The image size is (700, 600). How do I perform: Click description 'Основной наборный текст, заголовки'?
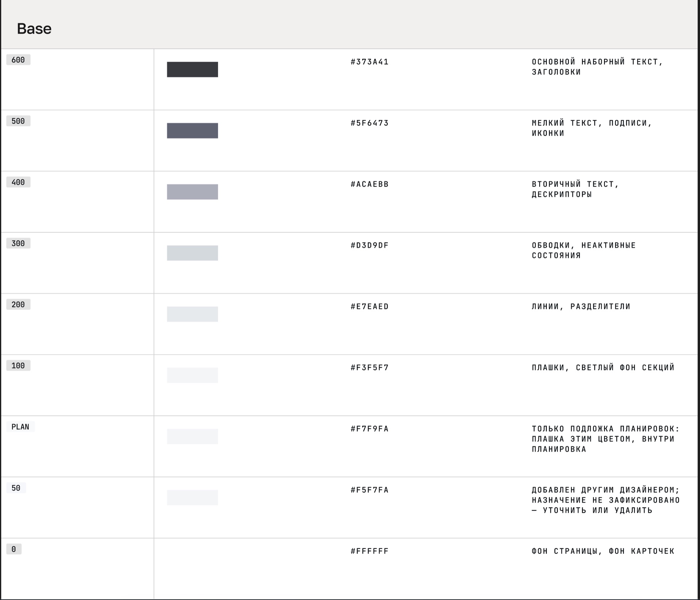pos(597,67)
